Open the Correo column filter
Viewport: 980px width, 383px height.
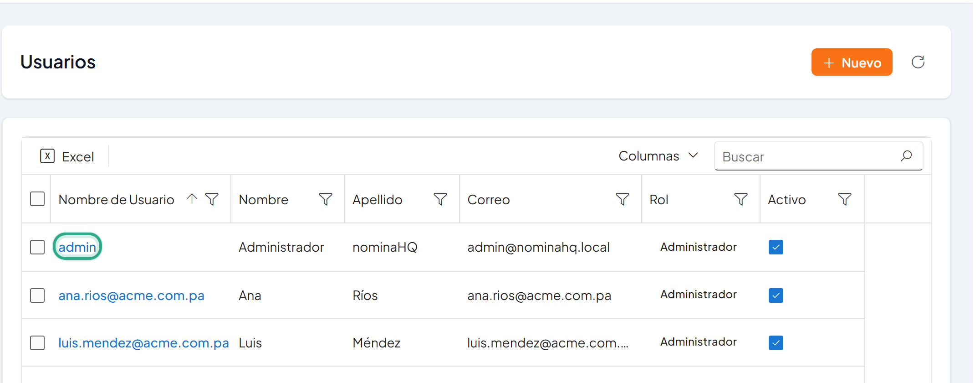coord(623,199)
